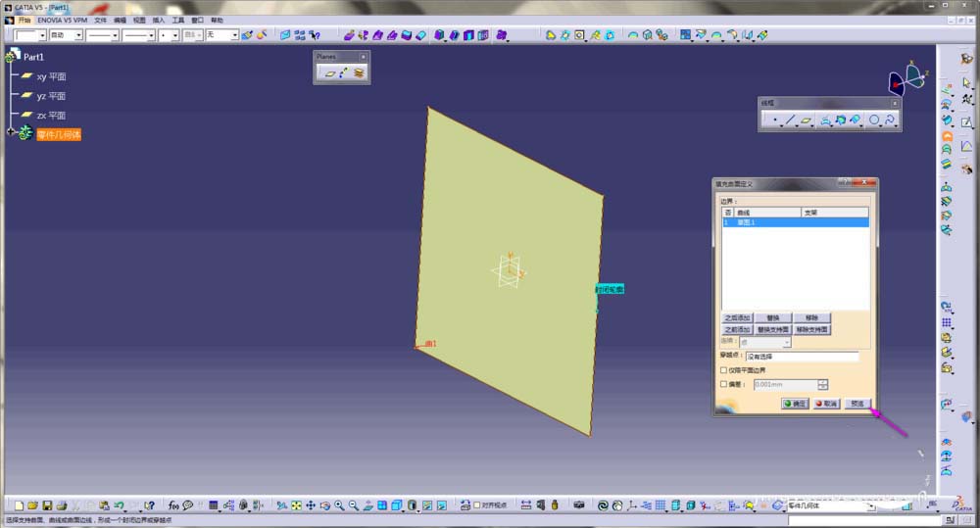This screenshot has height=528, width=980.
Task: Click the Zoom Out magnifier icon
Action: click(x=354, y=505)
